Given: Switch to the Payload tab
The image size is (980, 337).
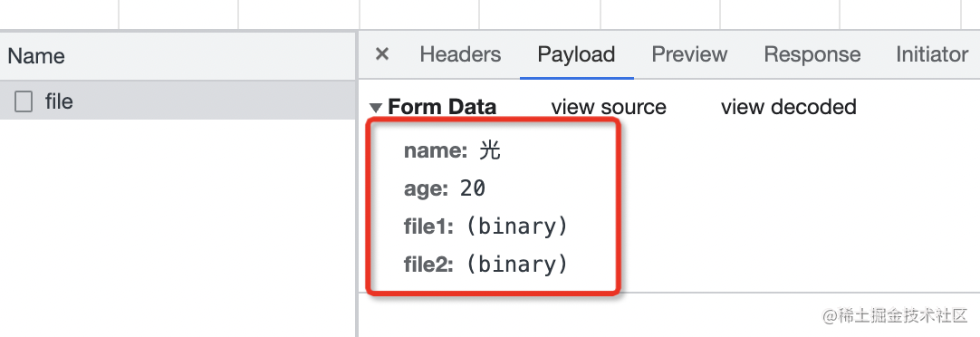Looking at the screenshot, I should click(x=576, y=54).
